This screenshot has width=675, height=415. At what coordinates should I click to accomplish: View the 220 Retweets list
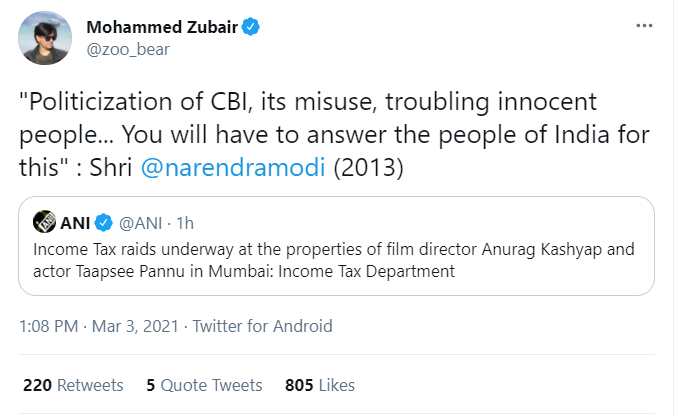pos(72,384)
